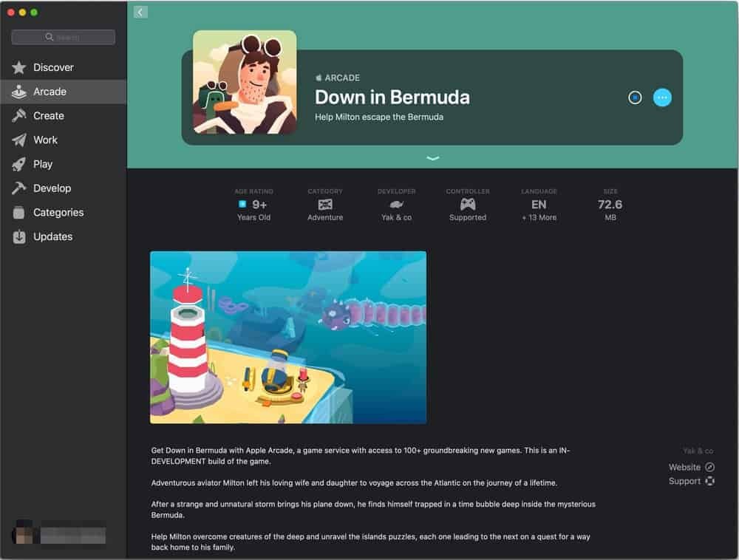Click the paragraph starting 'Get Down in Bermuda'

pyautogui.click(x=361, y=456)
